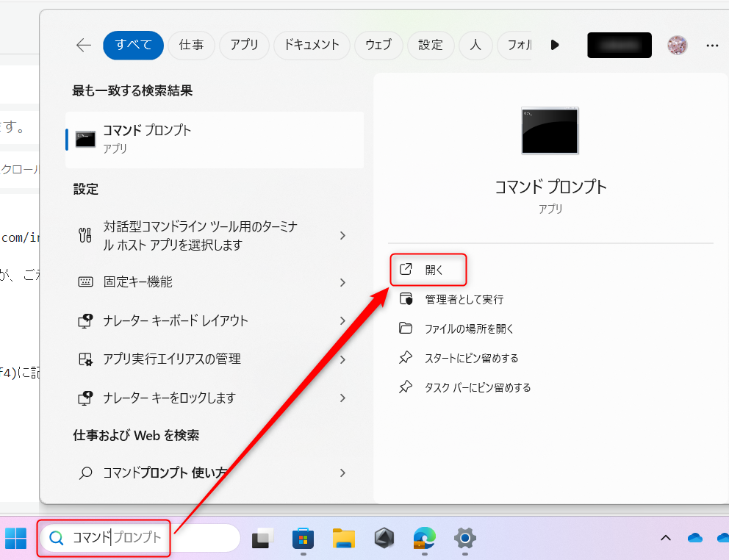Open ナレーター キーボード レイアウト setting result
The height and width of the screenshot is (560, 729).
[215, 320]
